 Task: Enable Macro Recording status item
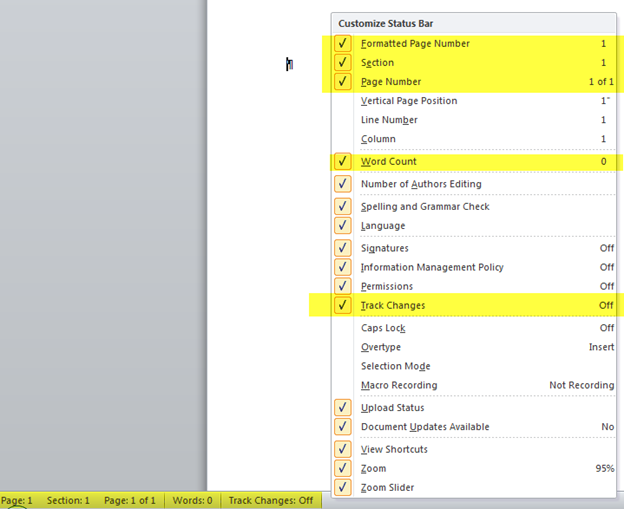pyautogui.click(x=398, y=385)
